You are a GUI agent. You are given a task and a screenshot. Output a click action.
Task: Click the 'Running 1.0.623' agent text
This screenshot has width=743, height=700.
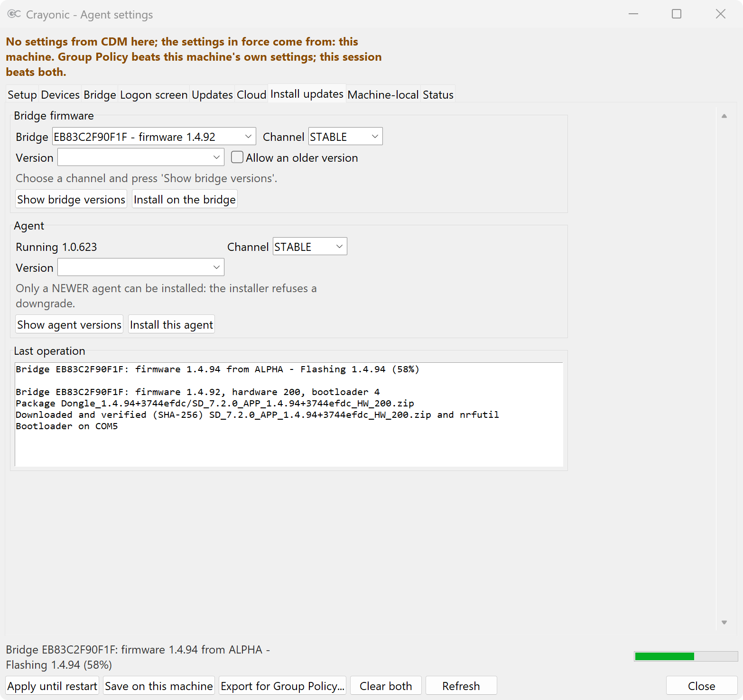coord(56,247)
